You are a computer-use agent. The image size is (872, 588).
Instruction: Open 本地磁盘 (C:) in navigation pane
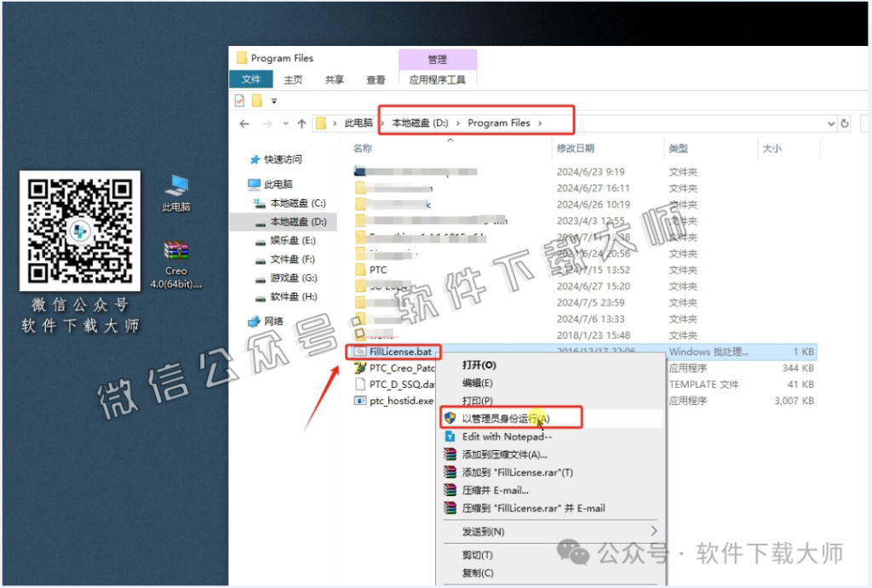[290, 203]
